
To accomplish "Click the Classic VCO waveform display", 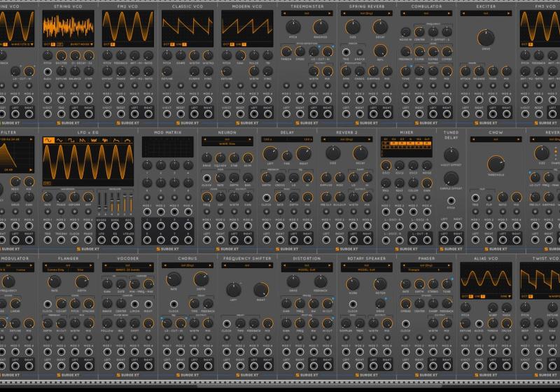I will [x=188, y=29].
